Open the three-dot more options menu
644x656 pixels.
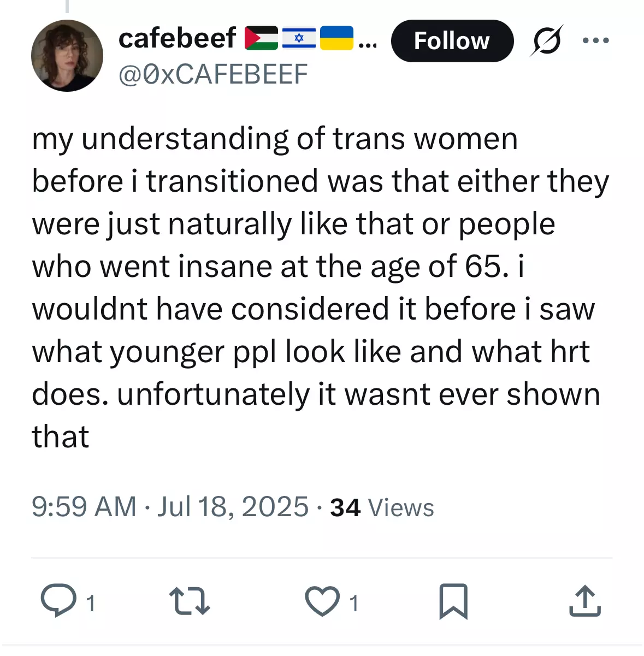(x=596, y=40)
